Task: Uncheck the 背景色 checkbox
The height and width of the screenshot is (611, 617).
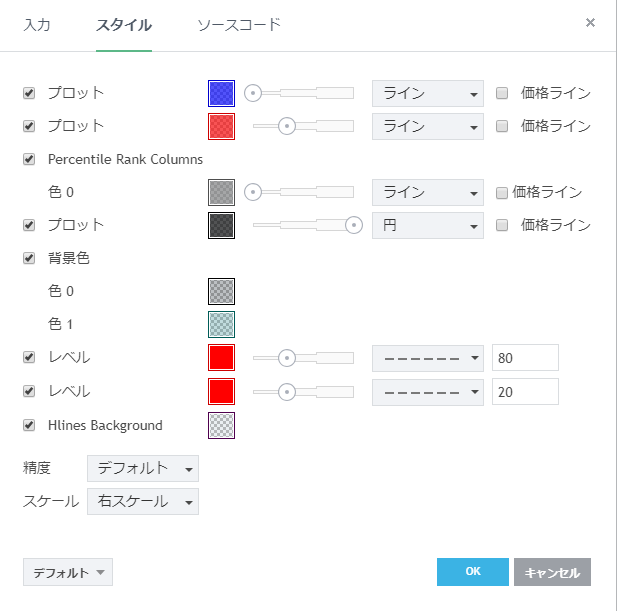Action: pyautogui.click(x=29, y=258)
